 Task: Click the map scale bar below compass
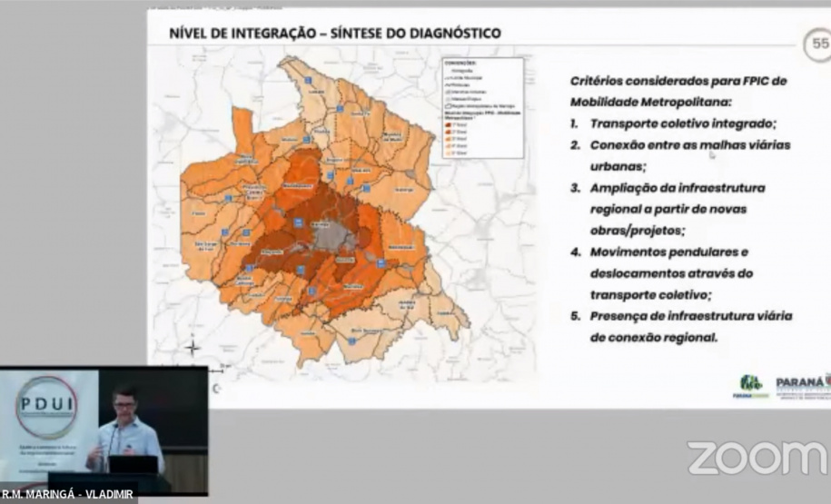pyautogui.click(x=220, y=370)
